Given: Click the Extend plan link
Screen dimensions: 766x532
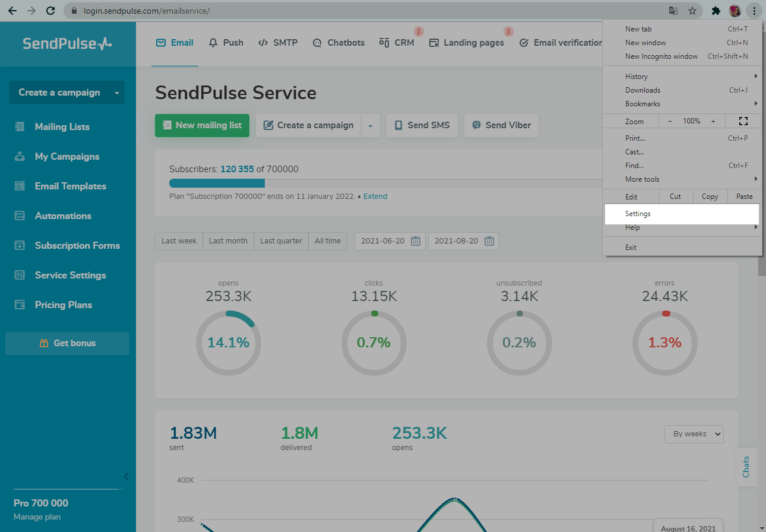Looking at the screenshot, I should [375, 197].
